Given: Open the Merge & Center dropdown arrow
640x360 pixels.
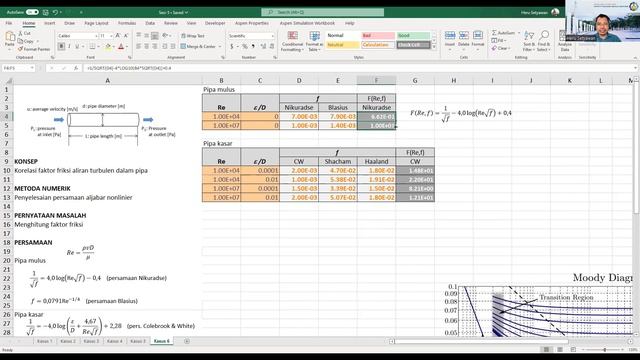Looking at the screenshot, I should pos(220,47).
